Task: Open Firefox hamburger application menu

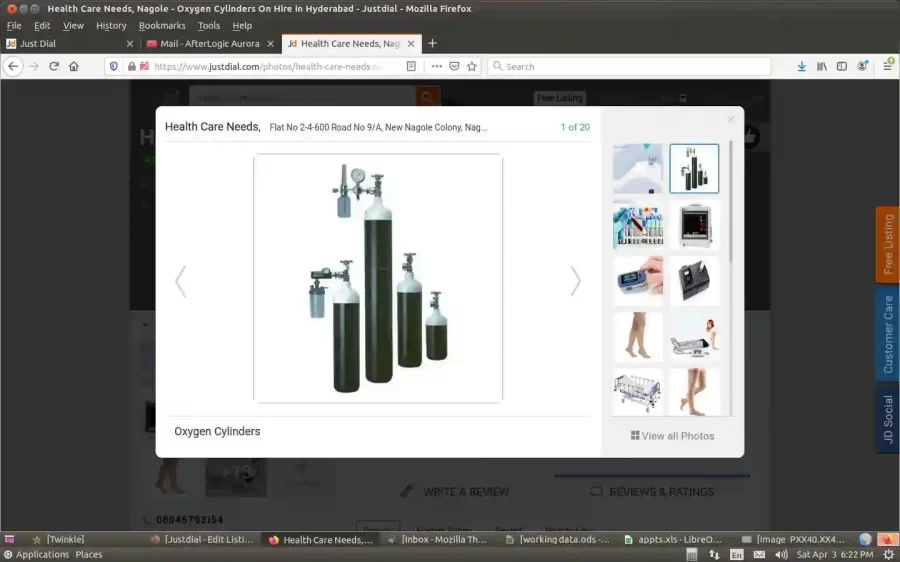Action: click(887, 66)
